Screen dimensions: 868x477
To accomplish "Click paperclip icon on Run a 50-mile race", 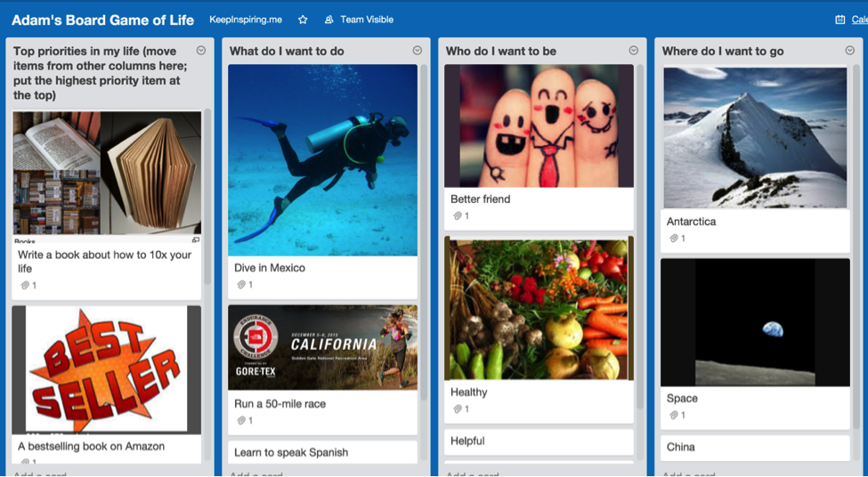I will pos(240,421).
